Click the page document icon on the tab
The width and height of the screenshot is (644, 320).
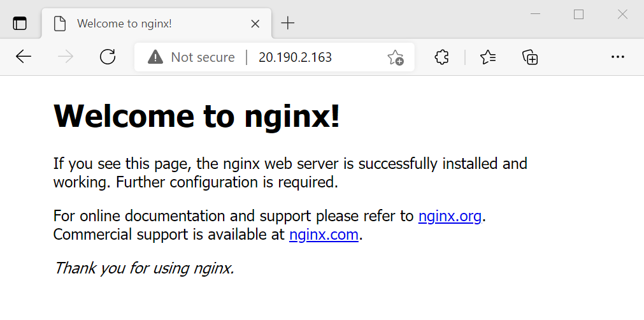click(x=60, y=24)
